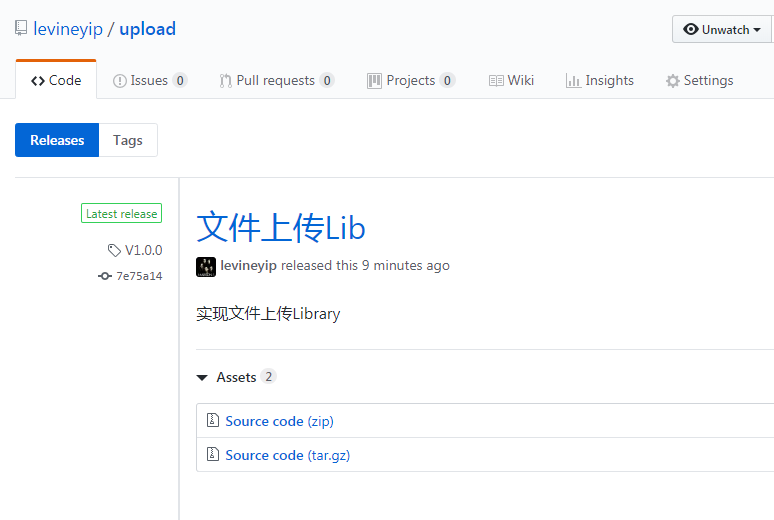Open the Wiki tab

point(511,80)
